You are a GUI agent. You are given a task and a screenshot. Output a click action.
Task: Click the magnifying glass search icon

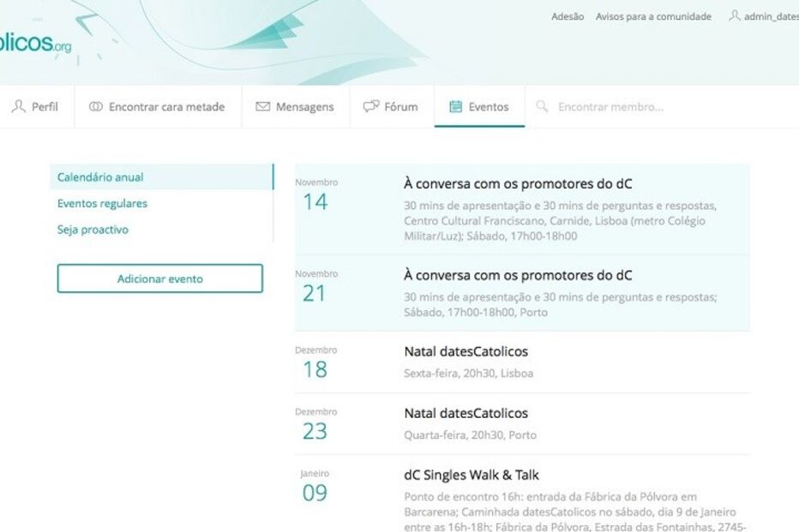tap(541, 106)
